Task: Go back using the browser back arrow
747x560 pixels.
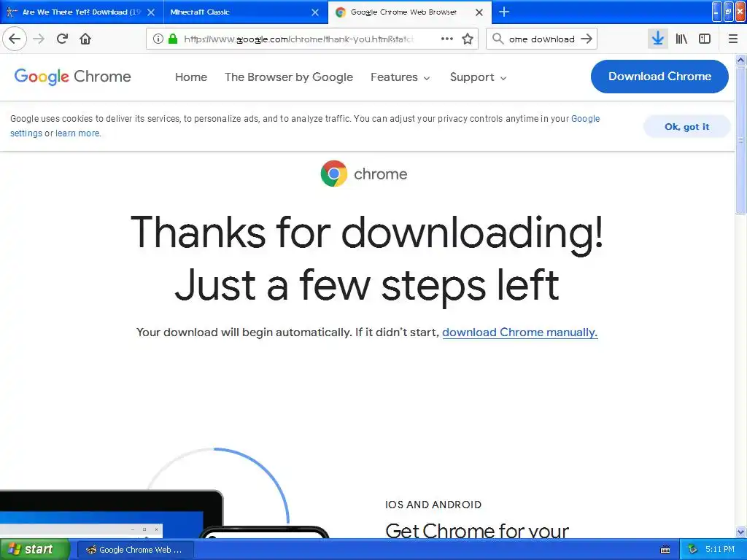Action: click(15, 39)
